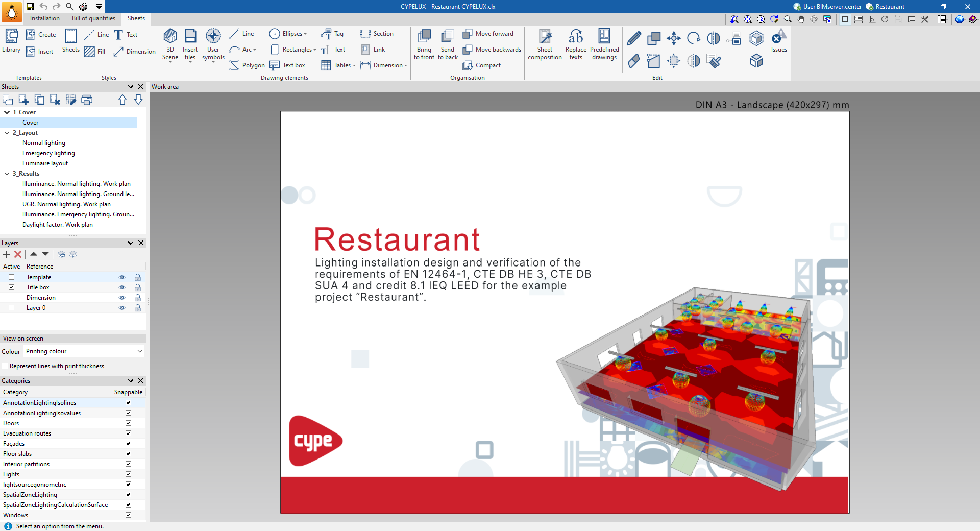Activate the Dimension layer checkbox

(11, 298)
